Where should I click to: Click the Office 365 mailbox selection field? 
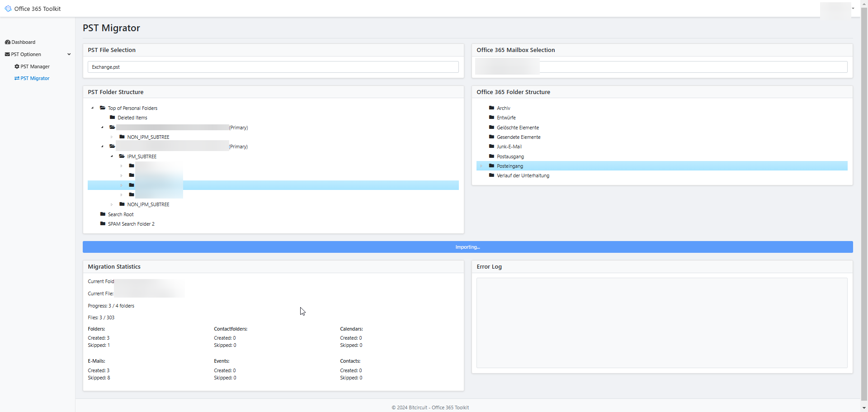coord(662,67)
